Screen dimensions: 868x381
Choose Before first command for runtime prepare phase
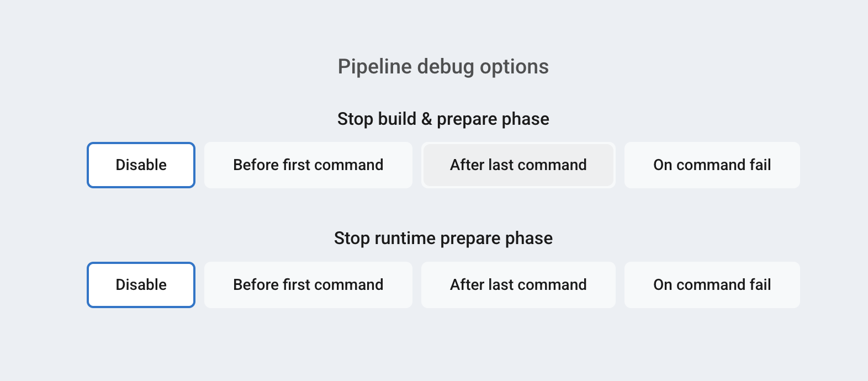point(308,285)
